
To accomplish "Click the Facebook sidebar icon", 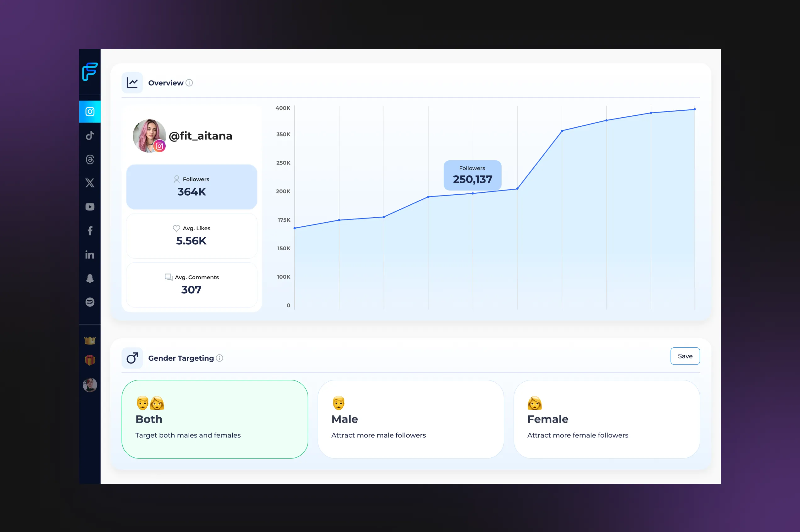I will [x=90, y=231].
